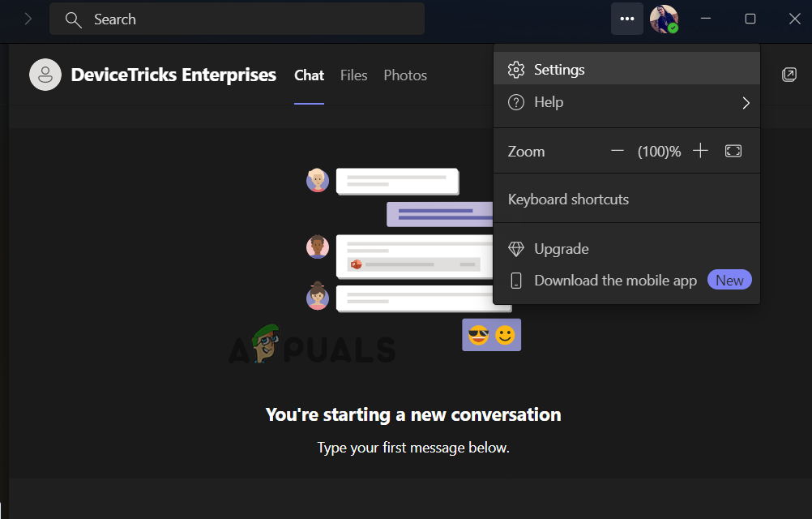Click the search magnifying glass icon
The image size is (812, 519).
73,19
